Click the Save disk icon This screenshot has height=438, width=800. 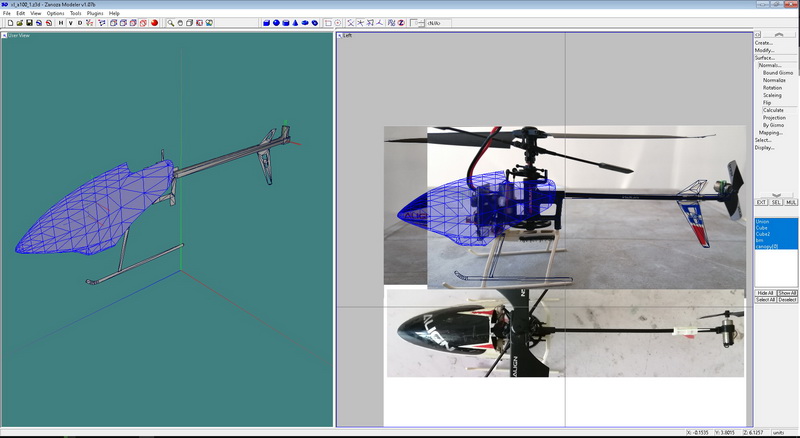pos(30,23)
